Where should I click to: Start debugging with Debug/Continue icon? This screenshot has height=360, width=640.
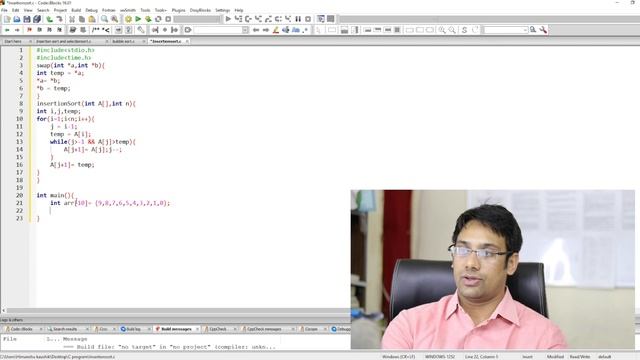click(x=228, y=19)
